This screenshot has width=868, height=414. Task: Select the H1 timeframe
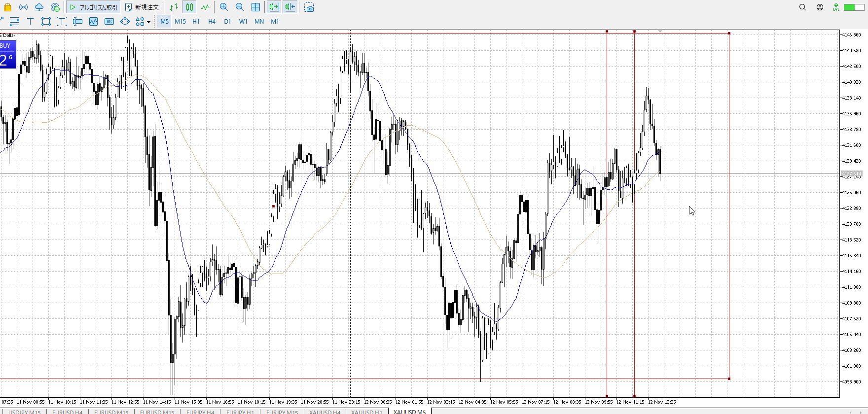(196, 22)
